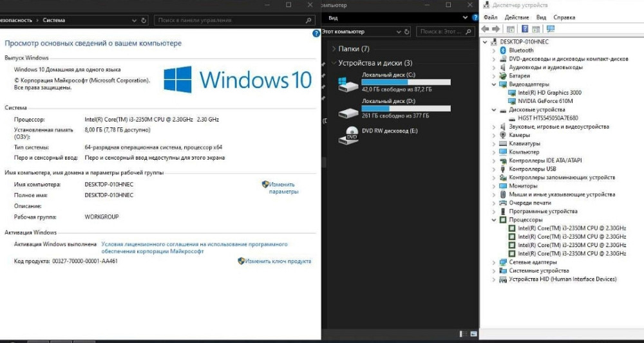This screenshot has height=343, width=644.
Task: Collapse the Видеоадаптеры category
Action: pos(494,84)
